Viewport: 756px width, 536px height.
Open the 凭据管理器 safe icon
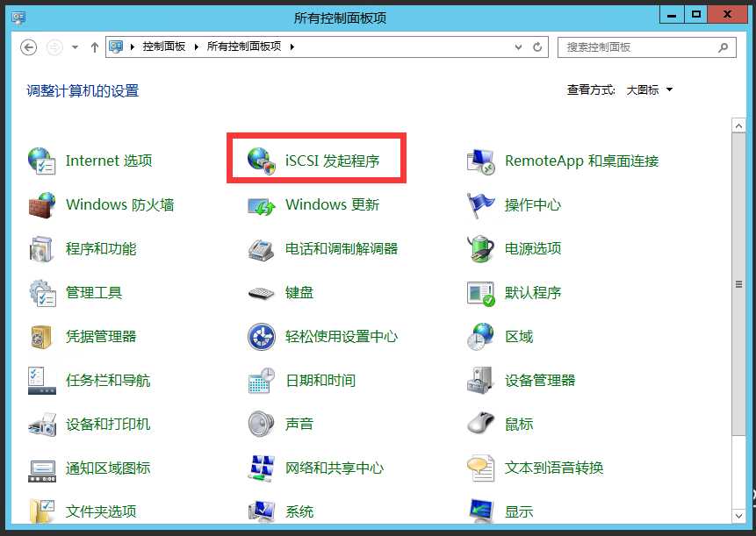[41, 337]
